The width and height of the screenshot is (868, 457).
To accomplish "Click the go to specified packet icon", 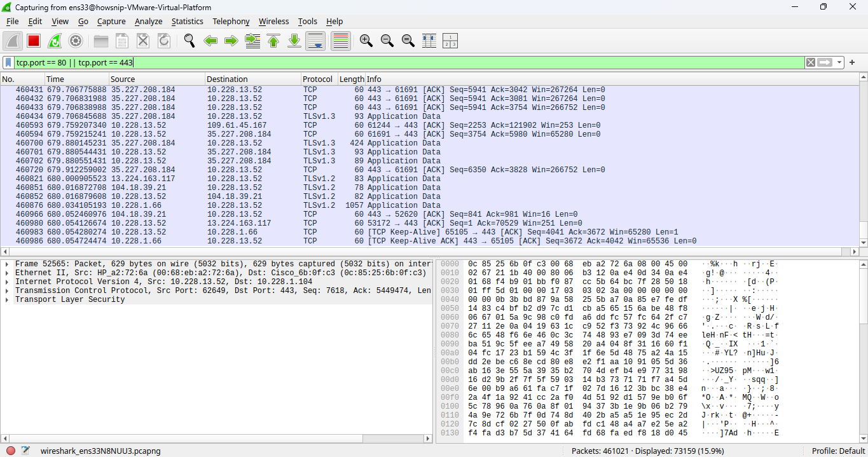I will click(x=252, y=41).
